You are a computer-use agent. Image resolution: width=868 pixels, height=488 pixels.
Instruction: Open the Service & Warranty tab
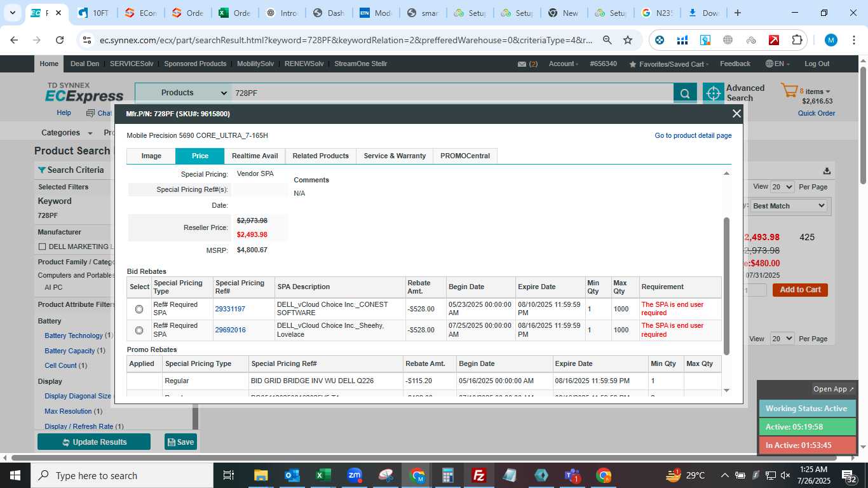point(395,156)
